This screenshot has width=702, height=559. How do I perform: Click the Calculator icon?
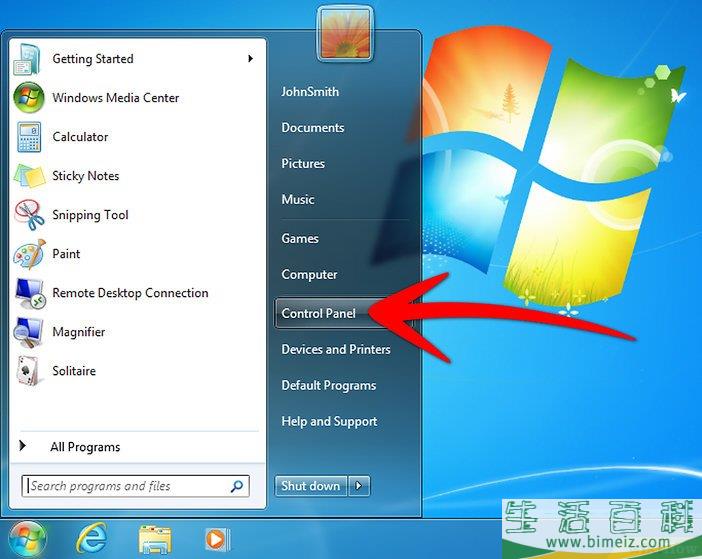(29, 137)
